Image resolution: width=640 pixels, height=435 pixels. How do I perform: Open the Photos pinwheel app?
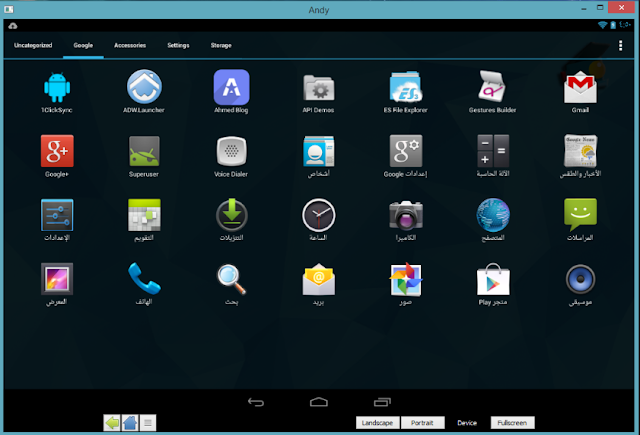[x=406, y=279]
